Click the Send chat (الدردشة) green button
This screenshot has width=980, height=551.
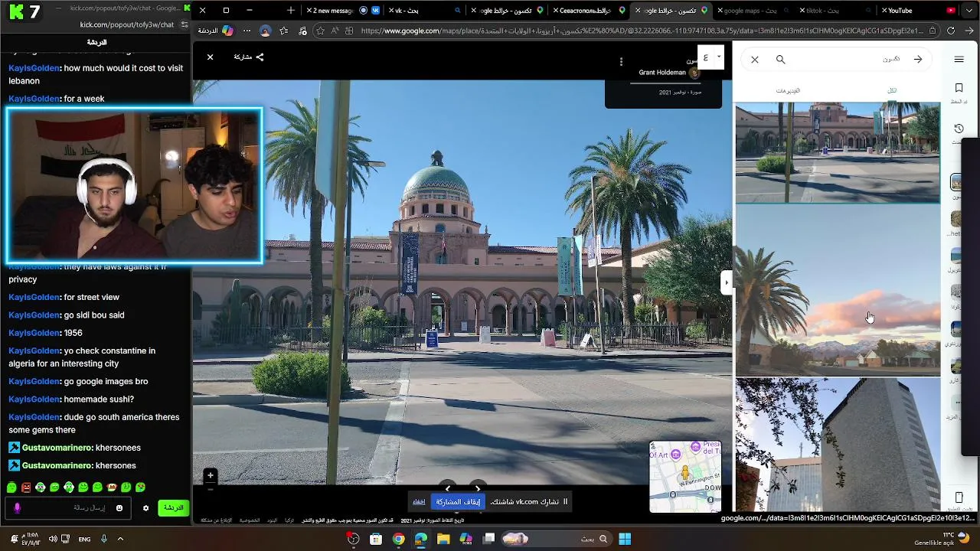tap(174, 508)
